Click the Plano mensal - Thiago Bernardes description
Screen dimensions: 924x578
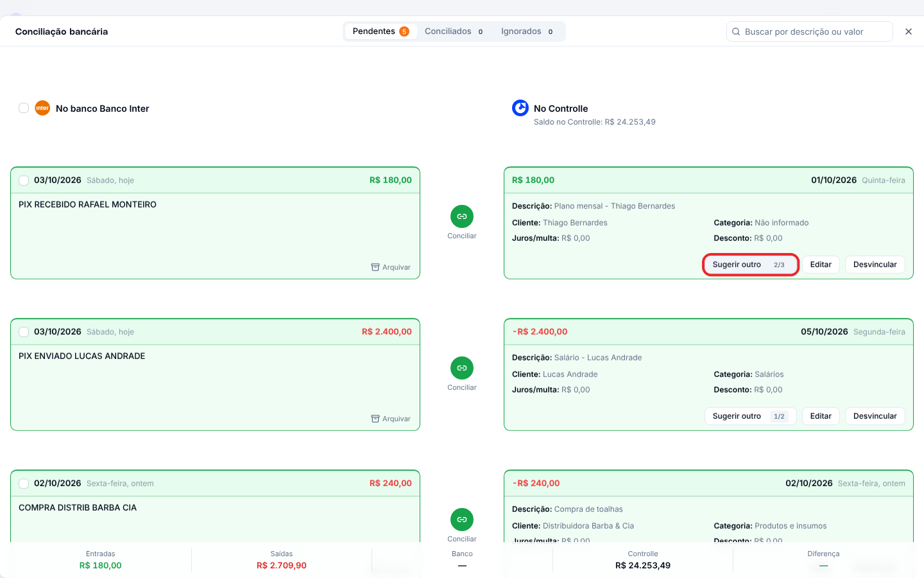(x=615, y=206)
